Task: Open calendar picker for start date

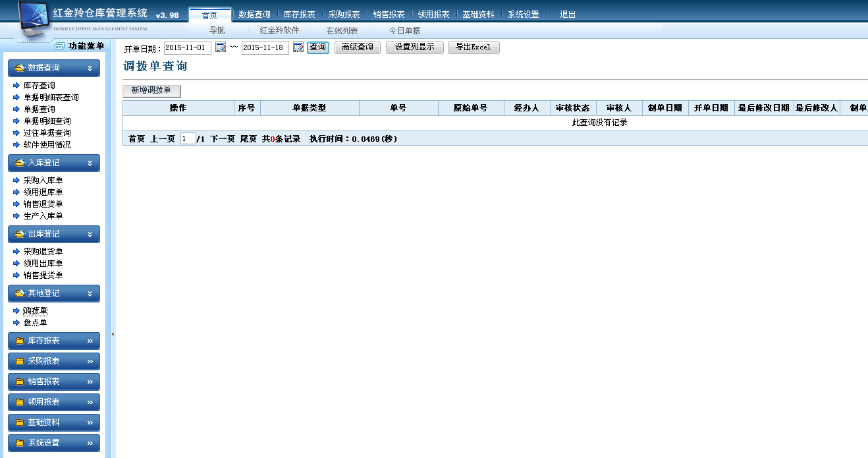Action: click(x=221, y=47)
